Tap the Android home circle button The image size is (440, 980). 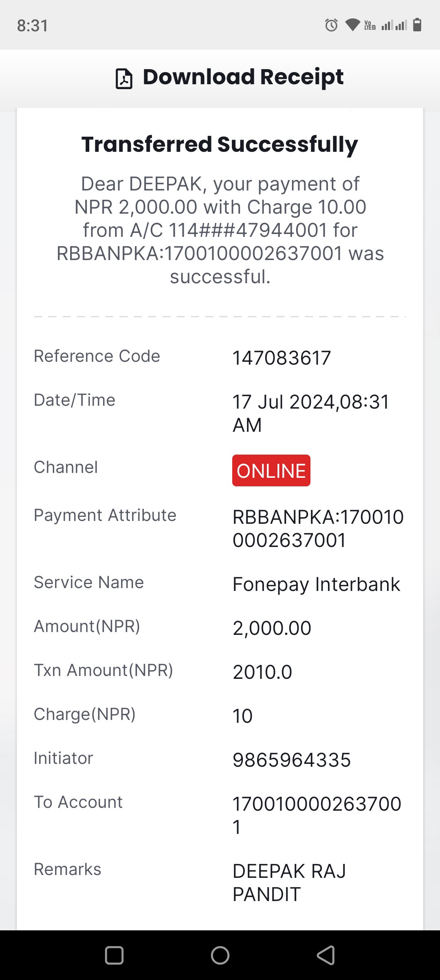click(x=220, y=955)
